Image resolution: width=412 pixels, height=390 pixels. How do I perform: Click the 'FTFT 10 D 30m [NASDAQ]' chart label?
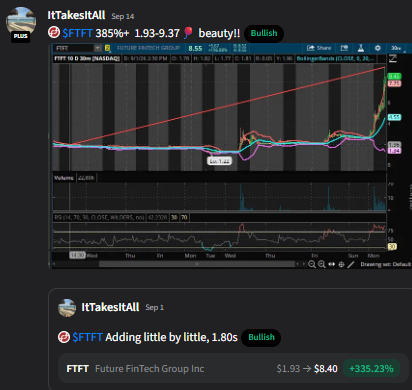87,59
